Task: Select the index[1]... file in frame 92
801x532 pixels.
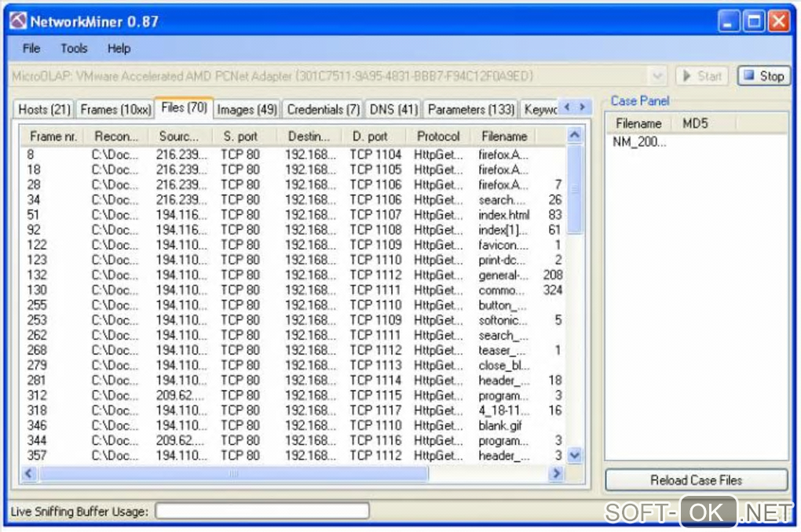Action: coord(294,230)
